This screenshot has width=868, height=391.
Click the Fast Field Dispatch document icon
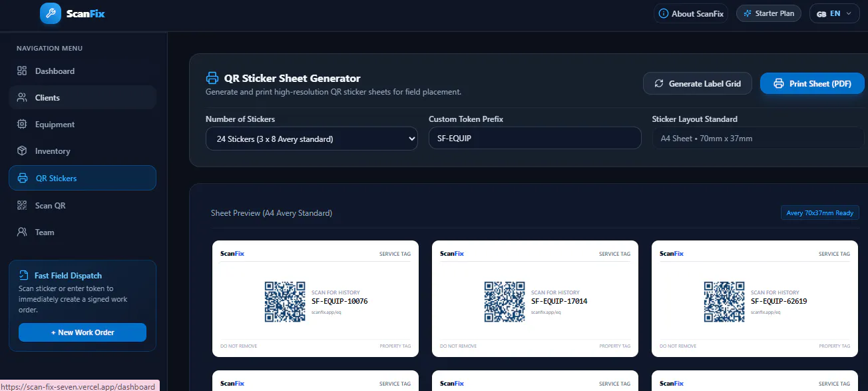(x=24, y=275)
